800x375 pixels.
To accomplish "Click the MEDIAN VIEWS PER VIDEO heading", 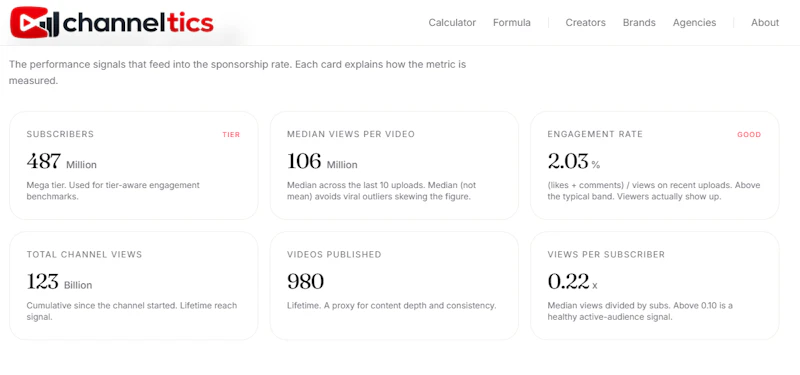I will pyautogui.click(x=351, y=134).
